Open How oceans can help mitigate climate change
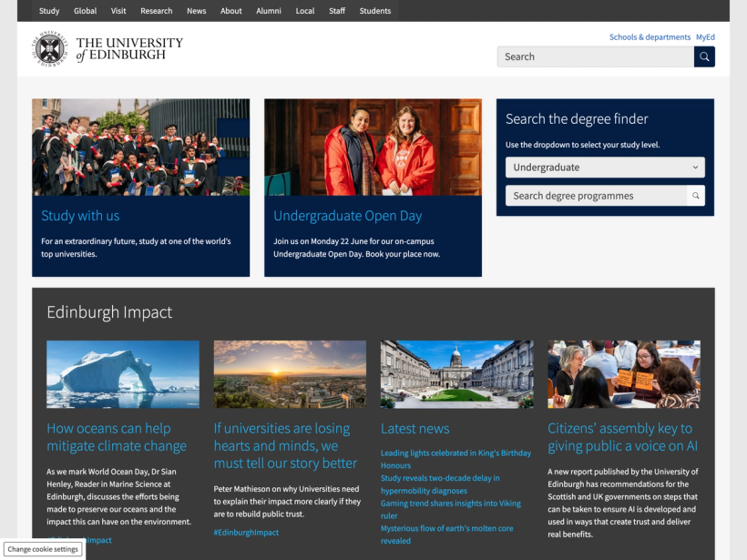The width and height of the screenshot is (747, 560). click(x=117, y=437)
